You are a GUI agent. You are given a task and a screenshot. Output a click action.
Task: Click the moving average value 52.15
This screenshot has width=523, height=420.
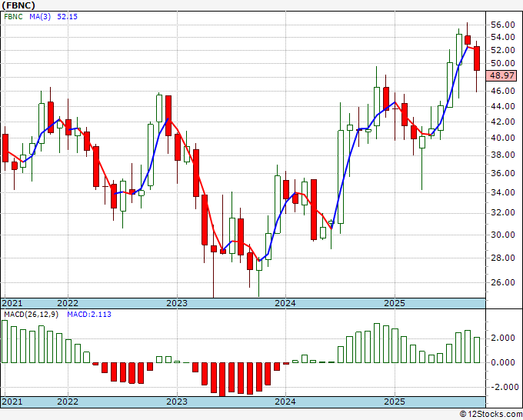tap(67, 16)
